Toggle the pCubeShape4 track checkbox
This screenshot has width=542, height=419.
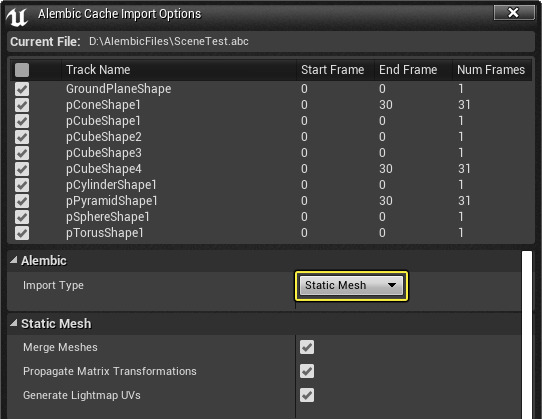[x=22, y=169]
